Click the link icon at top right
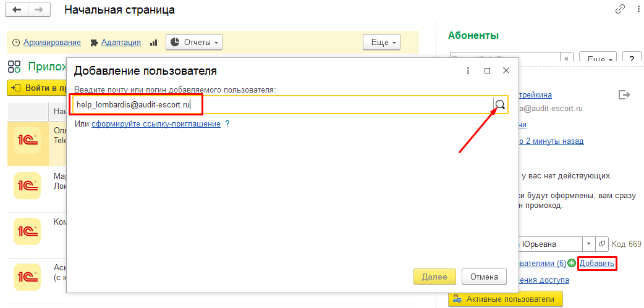644x308 pixels. point(620,10)
